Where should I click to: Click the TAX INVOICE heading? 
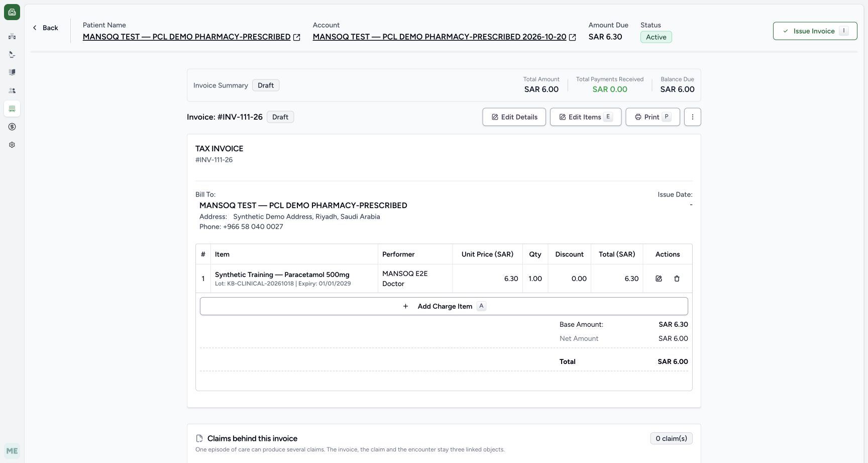click(219, 149)
